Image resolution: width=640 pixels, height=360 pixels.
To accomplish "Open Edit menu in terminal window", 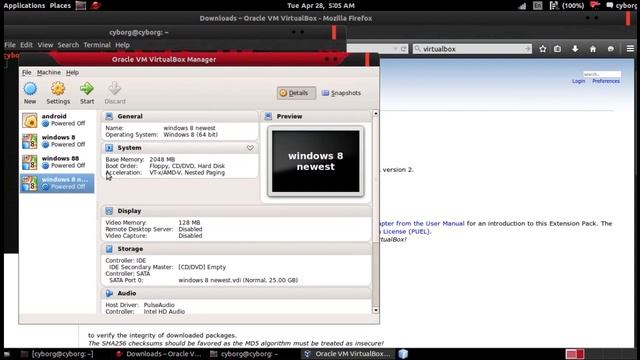I will tap(27, 45).
